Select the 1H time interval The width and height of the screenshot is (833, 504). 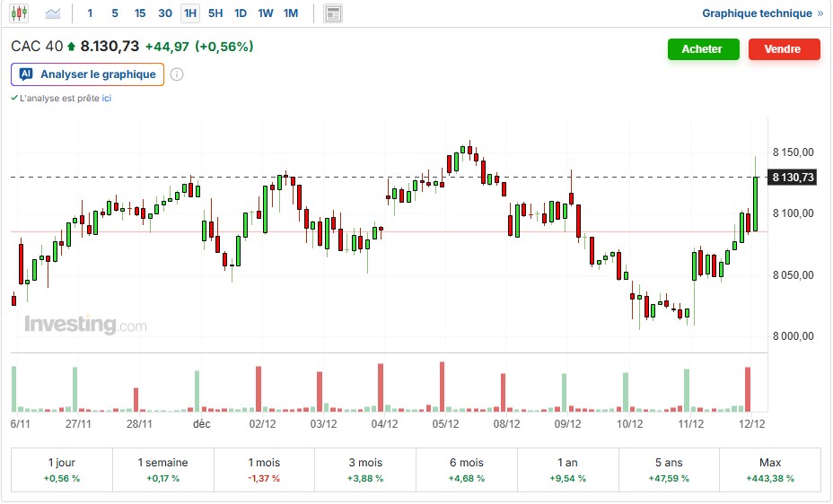click(190, 13)
